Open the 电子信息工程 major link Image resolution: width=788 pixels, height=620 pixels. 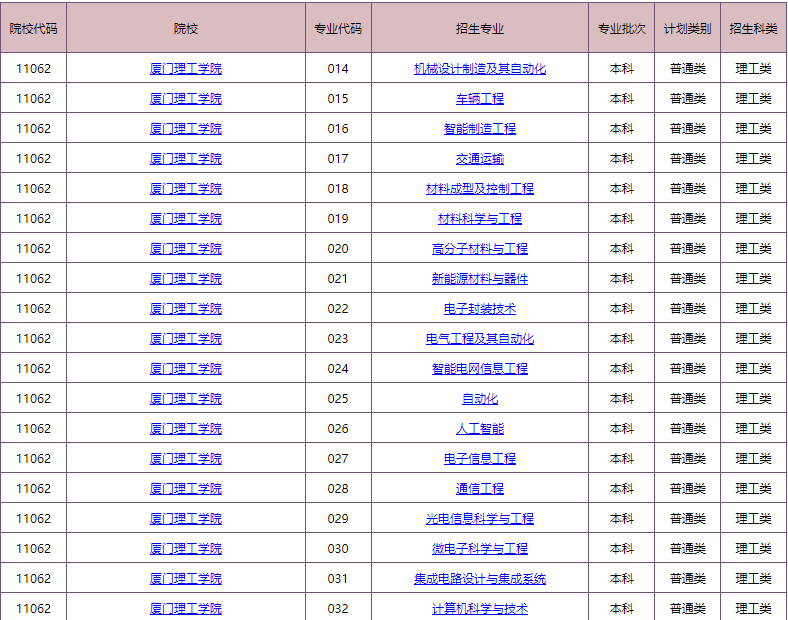click(x=479, y=459)
